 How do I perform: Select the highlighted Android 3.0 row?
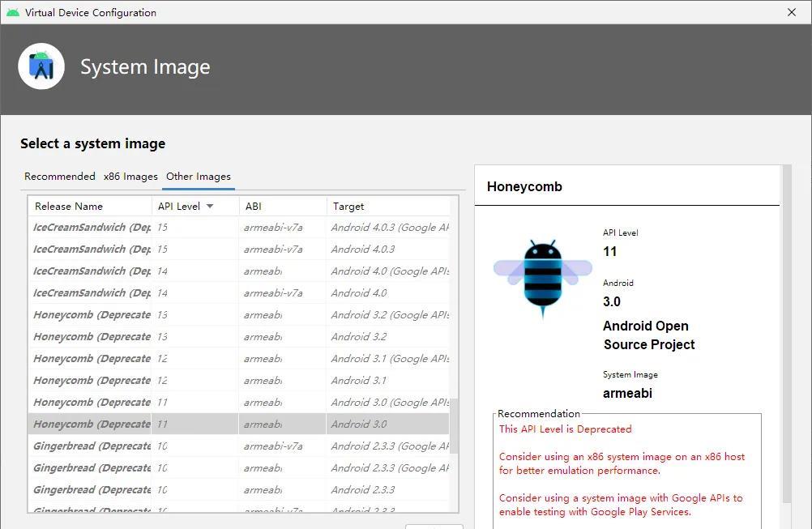(239, 424)
